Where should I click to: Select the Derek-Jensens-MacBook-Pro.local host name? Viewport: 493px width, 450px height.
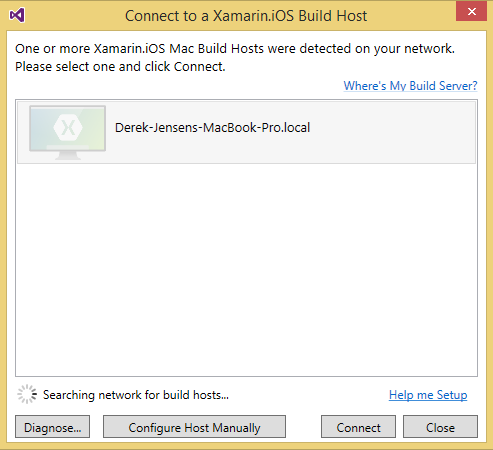click(x=213, y=128)
